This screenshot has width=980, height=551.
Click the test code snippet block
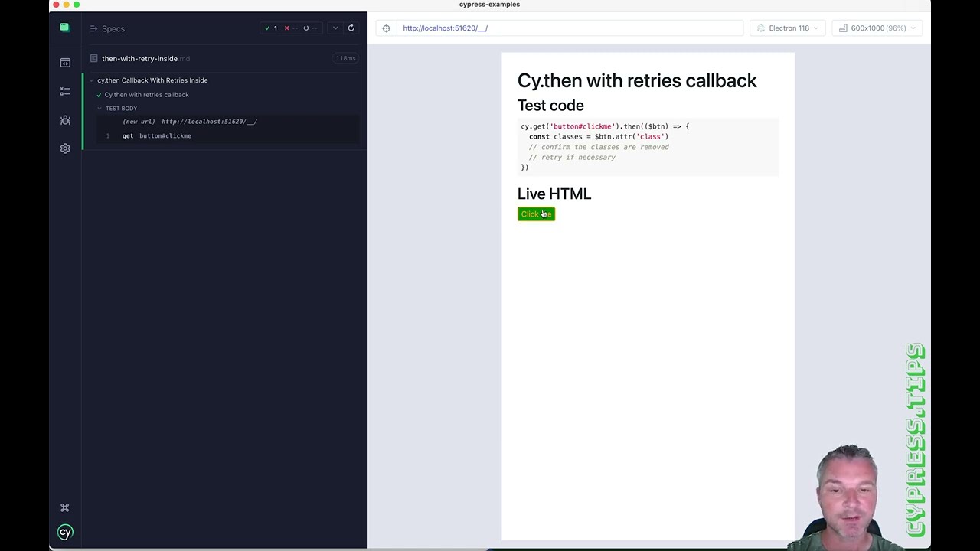tap(648, 147)
